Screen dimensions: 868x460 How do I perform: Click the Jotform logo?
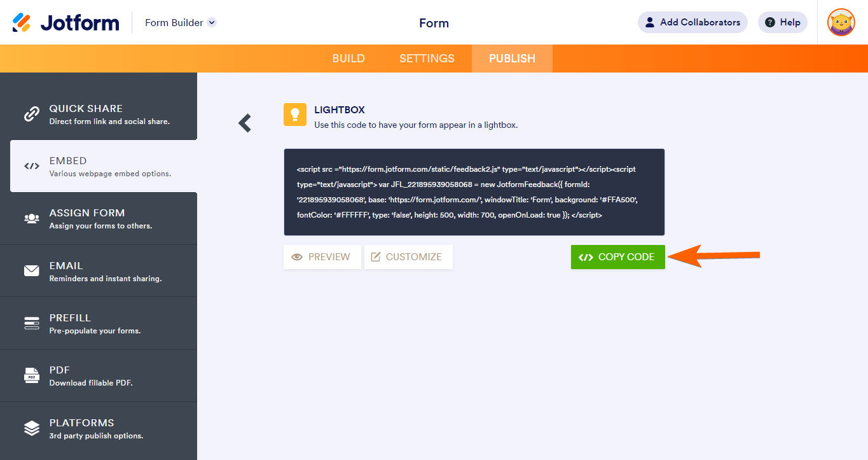(65, 23)
